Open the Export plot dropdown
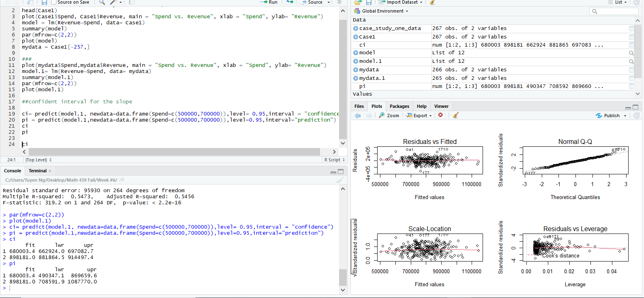Image resolution: width=644 pixels, height=298 pixels. click(x=419, y=116)
